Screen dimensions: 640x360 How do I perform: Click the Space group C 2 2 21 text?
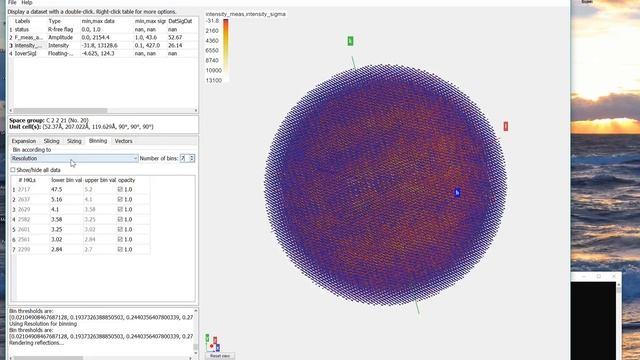pyautogui.click(x=49, y=121)
